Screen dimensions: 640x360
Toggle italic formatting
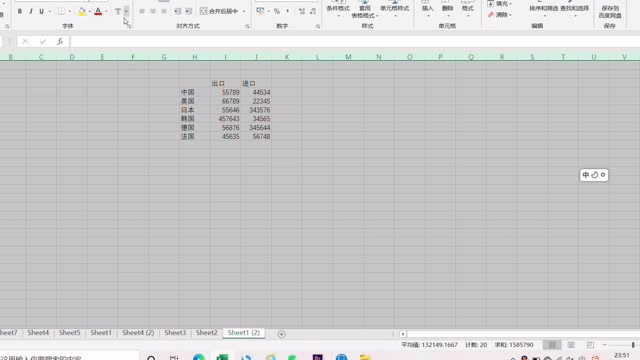(31, 11)
